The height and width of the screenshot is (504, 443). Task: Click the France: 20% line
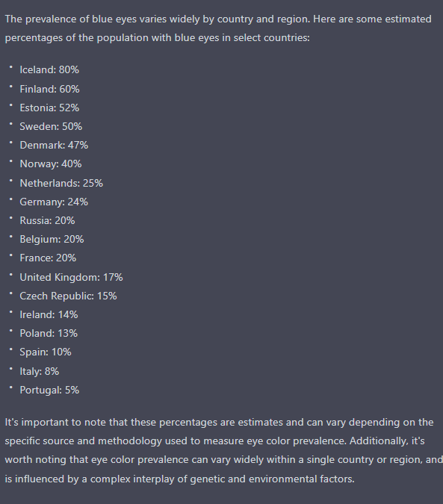[x=48, y=258]
